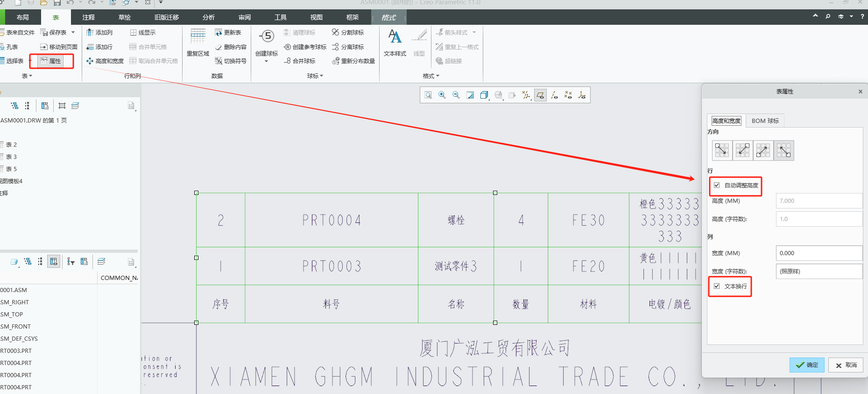Click the zoom in icon in view toolbar
The width and height of the screenshot is (868, 394).
[442, 95]
